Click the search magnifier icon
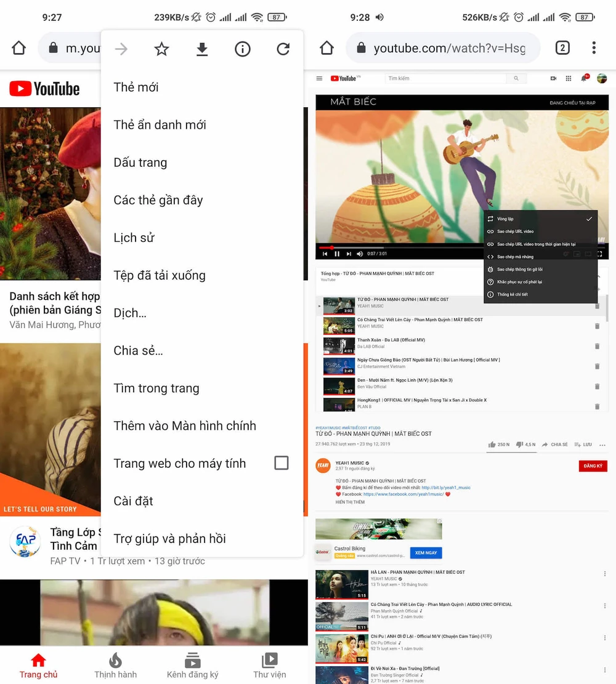 (x=516, y=78)
